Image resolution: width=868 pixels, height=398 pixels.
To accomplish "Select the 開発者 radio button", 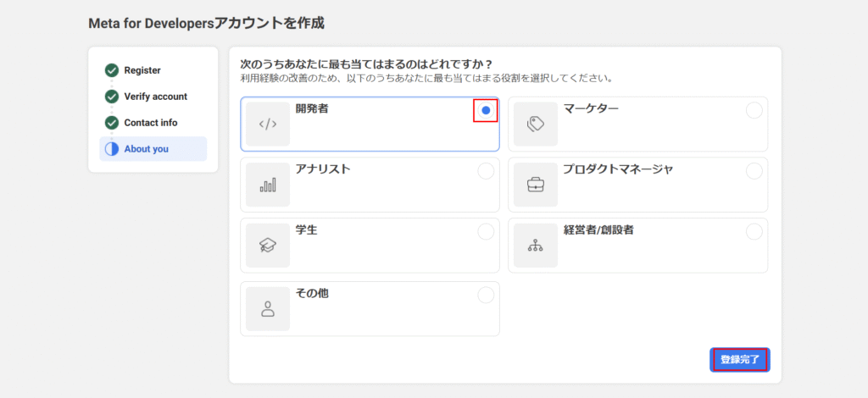I will 486,110.
